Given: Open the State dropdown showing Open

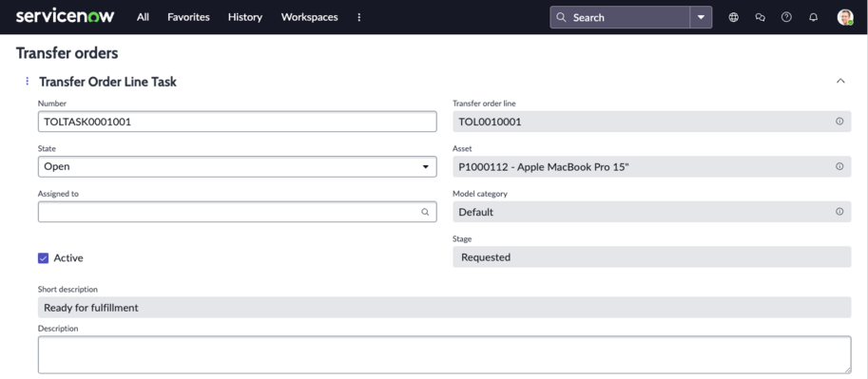Looking at the screenshot, I should [237, 166].
